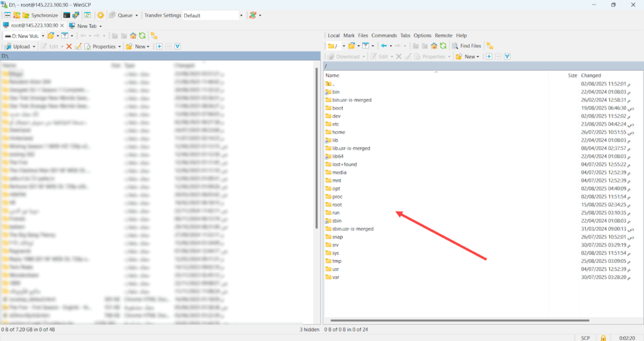The height and width of the screenshot is (341, 644).
Task: Delete selected local file with red X
Action: (x=69, y=47)
